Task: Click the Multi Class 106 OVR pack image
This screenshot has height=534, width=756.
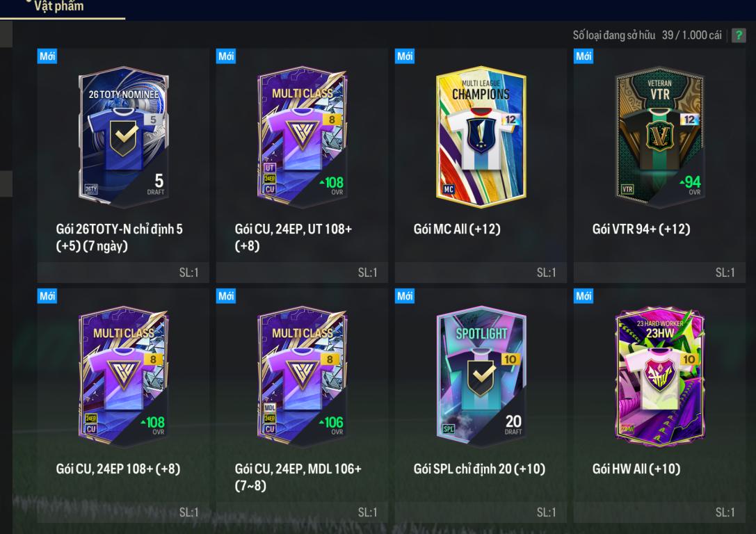Action: [x=303, y=376]
